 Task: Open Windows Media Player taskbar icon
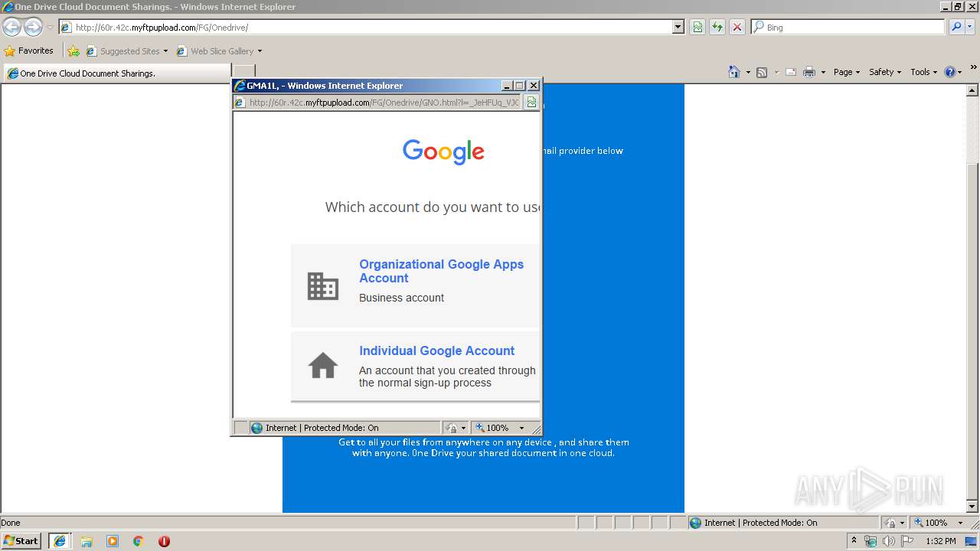point(113,541)
